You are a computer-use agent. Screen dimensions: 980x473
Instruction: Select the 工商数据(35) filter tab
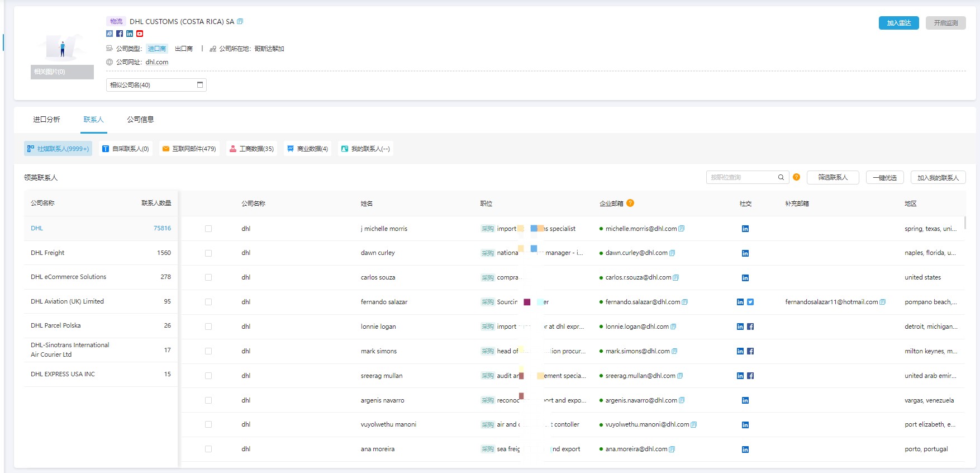[251, 149]
